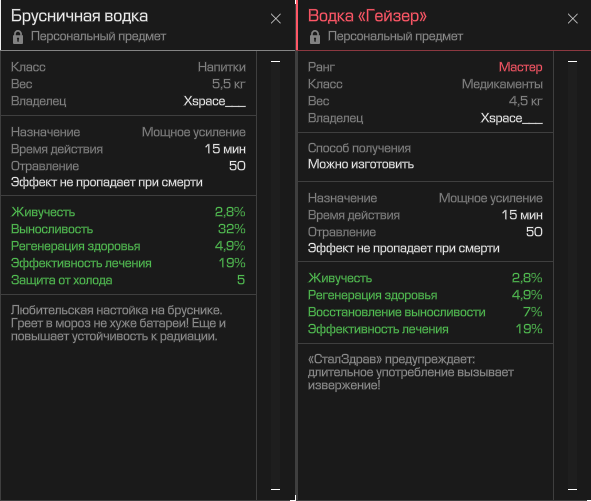The image size is (591, 501).
Task: Select the red Водка «Гейзер» title
Action: (x=367, y=16)
